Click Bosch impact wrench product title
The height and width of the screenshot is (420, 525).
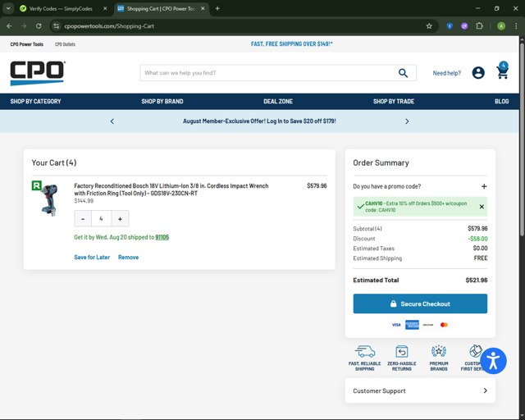pyautogui.click(x=171, y=189)
